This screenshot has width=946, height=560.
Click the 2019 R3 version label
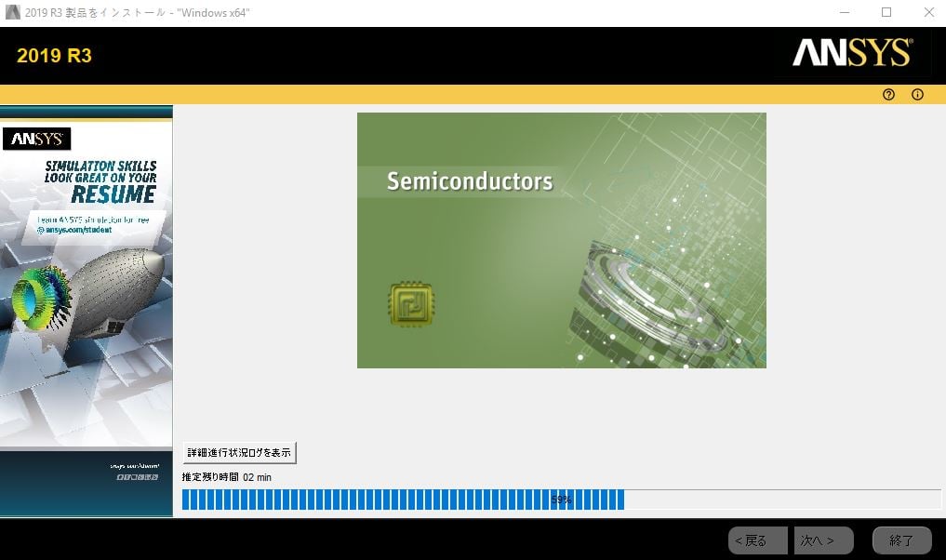click(54, 56)
